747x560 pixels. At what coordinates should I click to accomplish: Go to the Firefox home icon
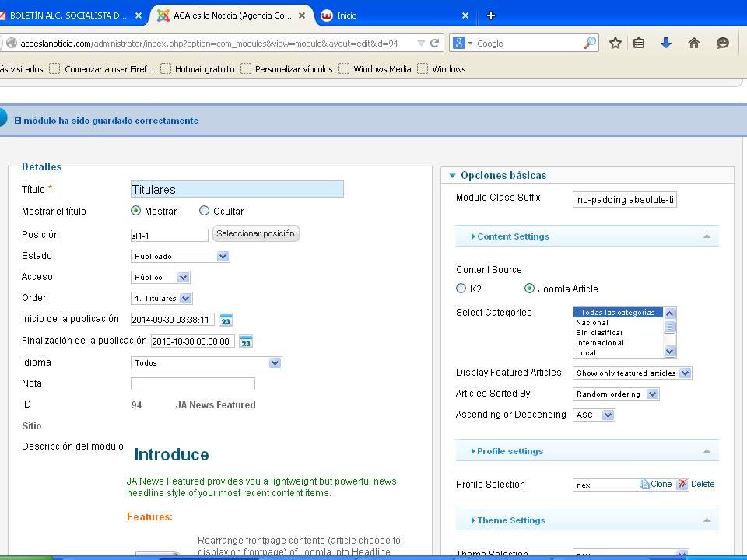click(693, 44)
